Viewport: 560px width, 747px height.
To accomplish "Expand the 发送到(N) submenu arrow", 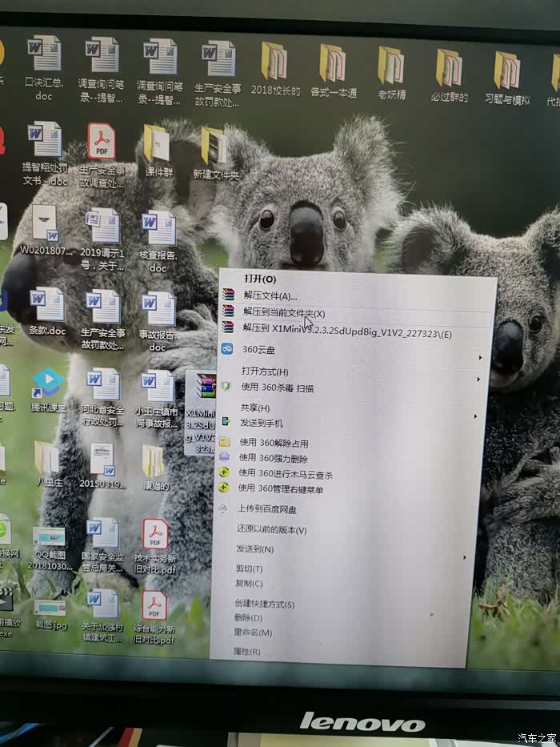I will point(466,556).
